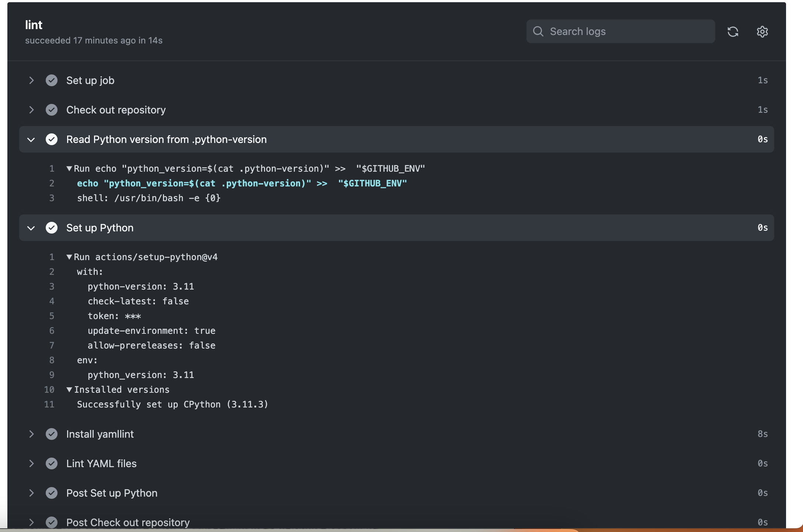Click the 'Lint YAML files' step title
The width and height of the screenshot is (803, 532).
(x=101, y=463)
